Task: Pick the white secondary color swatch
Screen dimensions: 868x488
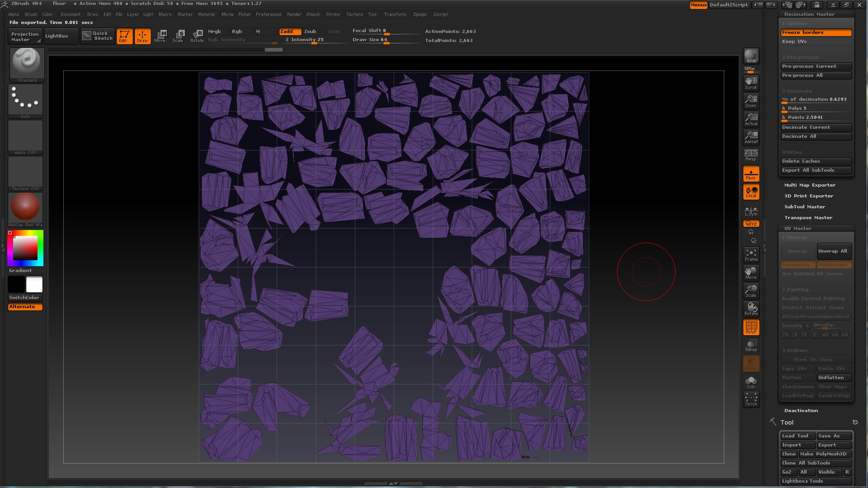Action: tap(34, 284)
